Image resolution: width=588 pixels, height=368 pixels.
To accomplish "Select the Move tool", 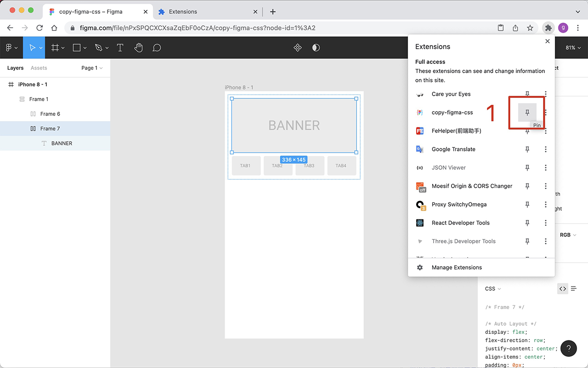I will click(32, 47).
